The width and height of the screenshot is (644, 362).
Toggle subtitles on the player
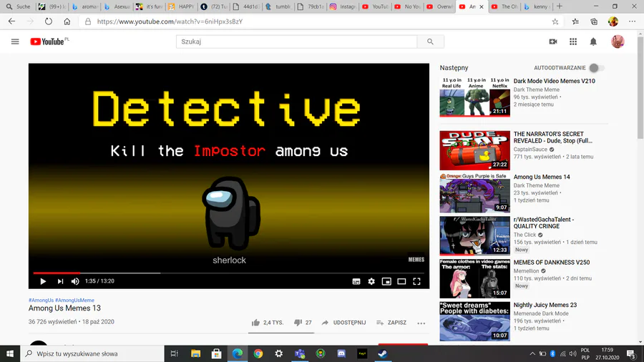(356, 281)
